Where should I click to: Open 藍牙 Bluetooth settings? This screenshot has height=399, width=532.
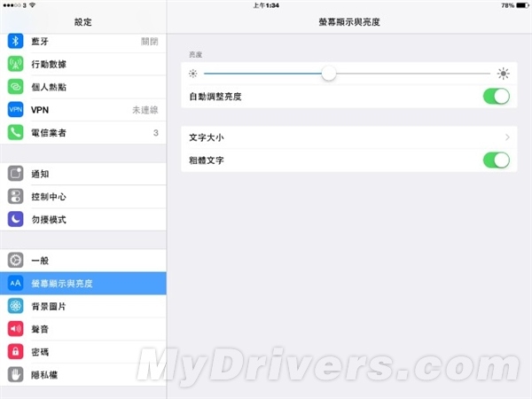pos(83,41)
